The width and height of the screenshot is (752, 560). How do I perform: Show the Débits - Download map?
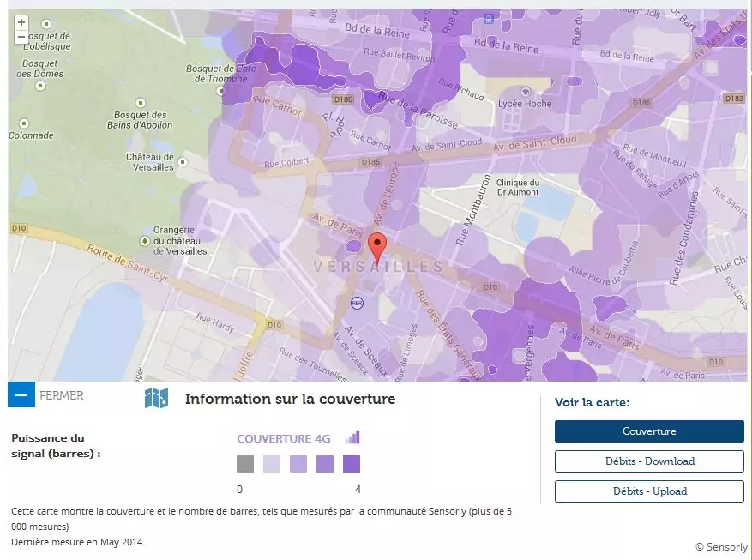(x=648, y=461)
